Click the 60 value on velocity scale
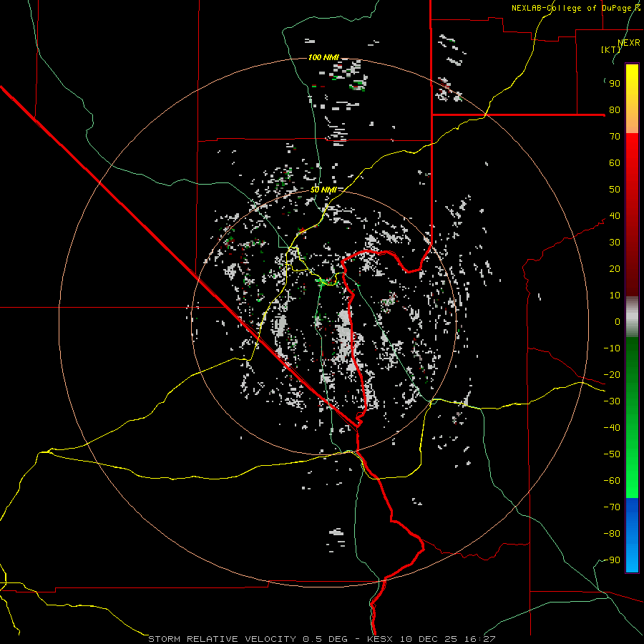This screenshot has height=644, width=644. point(615,162)
